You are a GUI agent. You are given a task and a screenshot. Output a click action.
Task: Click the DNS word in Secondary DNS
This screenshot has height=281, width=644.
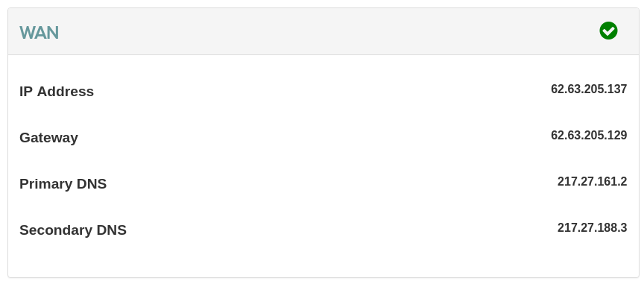111,230
